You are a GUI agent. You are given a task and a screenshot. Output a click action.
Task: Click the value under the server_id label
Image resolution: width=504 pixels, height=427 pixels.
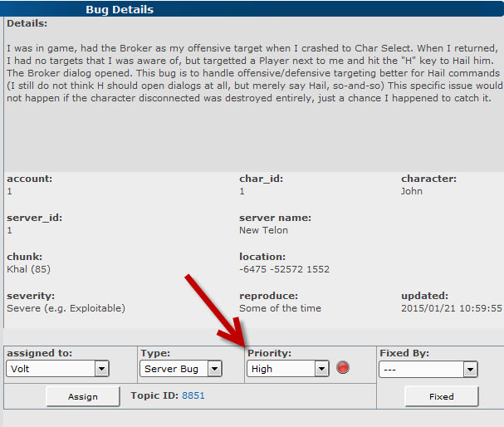pos(10,230)
